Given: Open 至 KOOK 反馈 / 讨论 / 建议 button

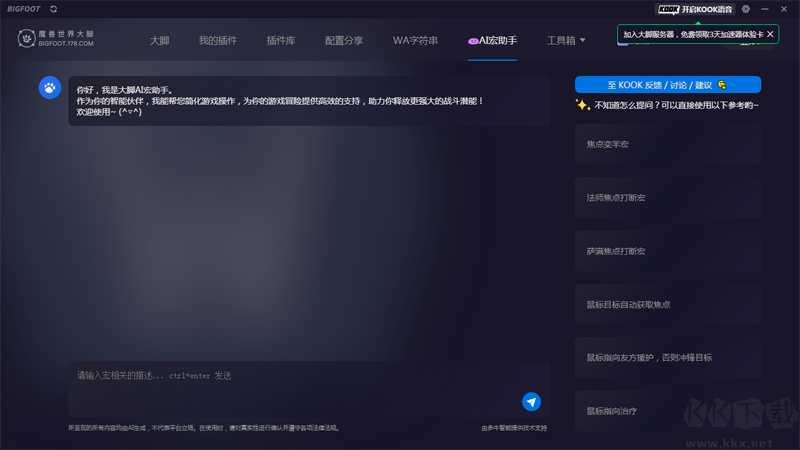Looking at the screenshot, I should (668, 85).
